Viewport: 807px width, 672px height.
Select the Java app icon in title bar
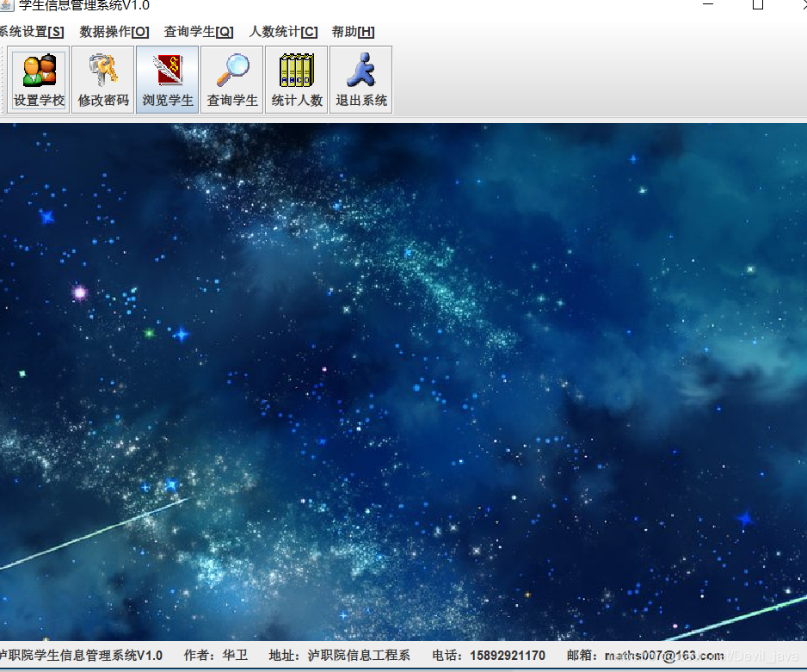(6, 4)
